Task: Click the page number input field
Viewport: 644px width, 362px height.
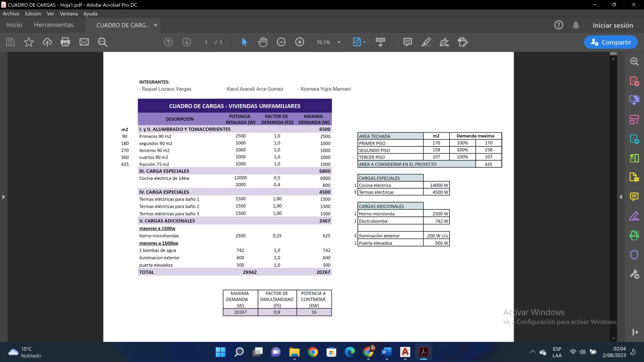Action: click(x=206, y=42)
